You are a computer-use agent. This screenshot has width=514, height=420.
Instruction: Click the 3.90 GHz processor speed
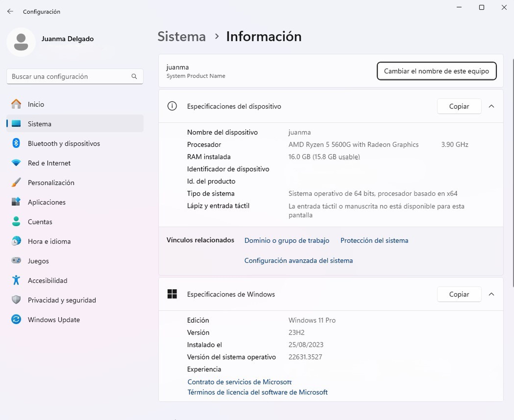455,144
